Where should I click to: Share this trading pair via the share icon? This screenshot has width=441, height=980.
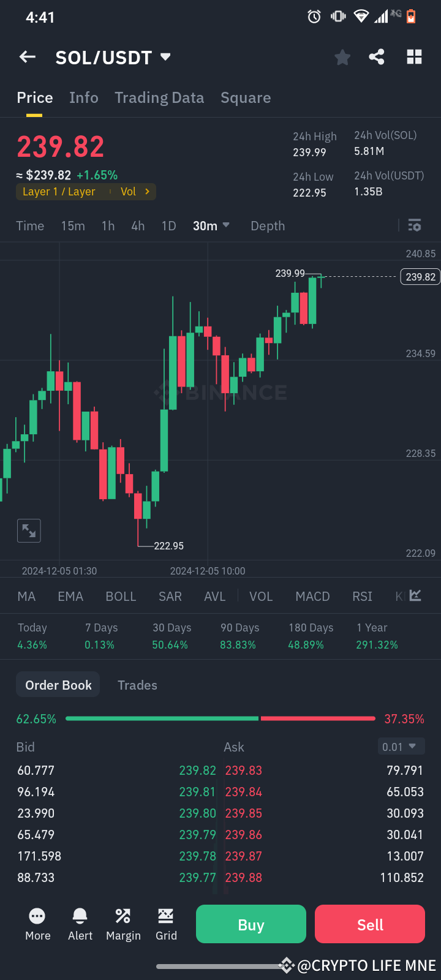(x=377, y=56)
